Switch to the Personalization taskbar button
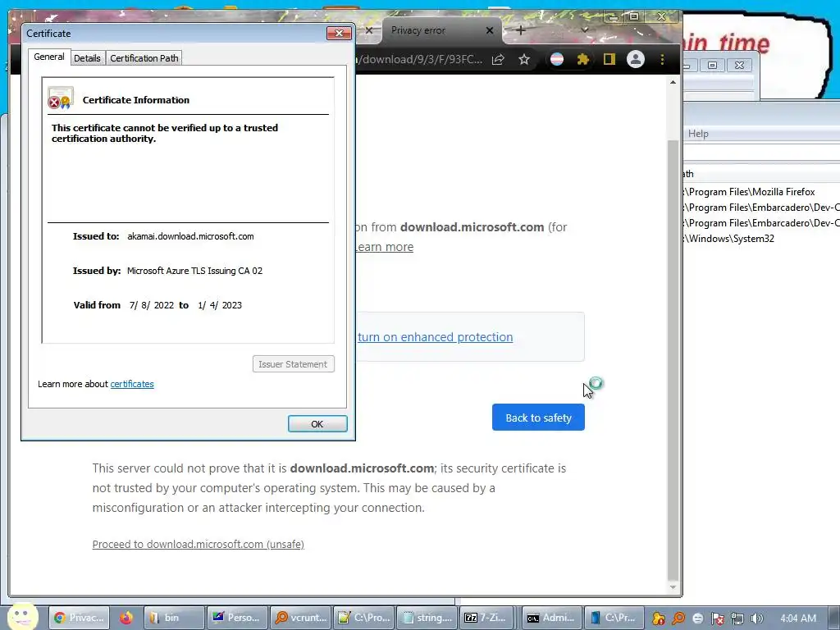The height and width of the screenshot is (630, 840). tap(237, 618)
